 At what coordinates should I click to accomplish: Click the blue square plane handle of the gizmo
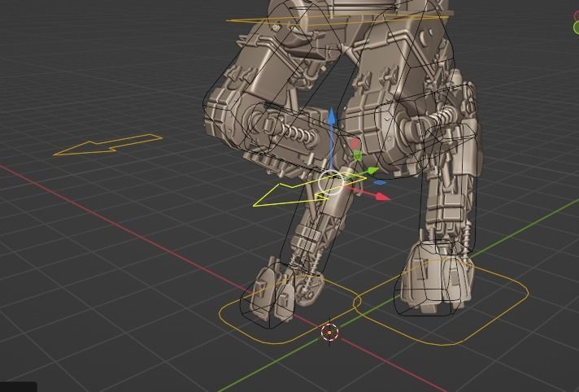380,182
